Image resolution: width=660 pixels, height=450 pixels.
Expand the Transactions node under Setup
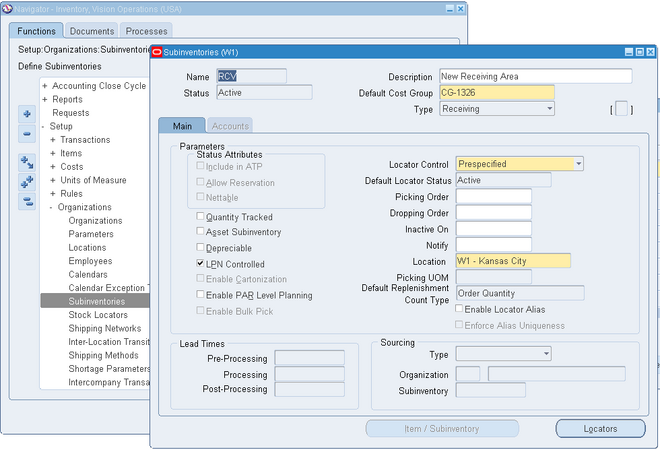(53, 140)
